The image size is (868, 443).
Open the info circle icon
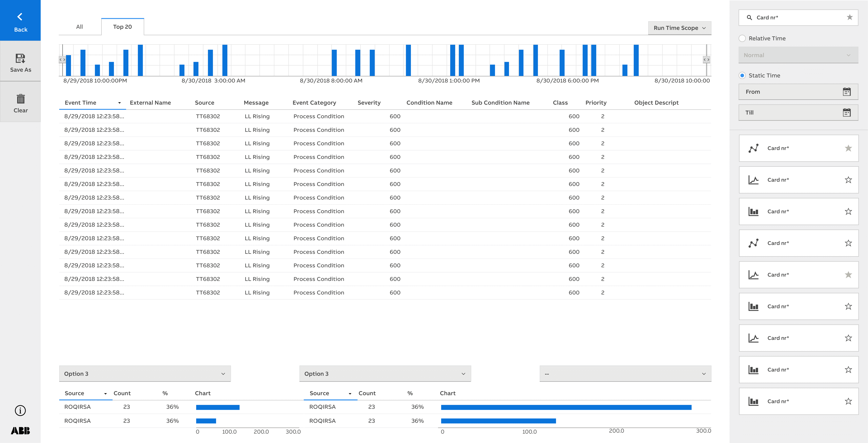point(20,410)
